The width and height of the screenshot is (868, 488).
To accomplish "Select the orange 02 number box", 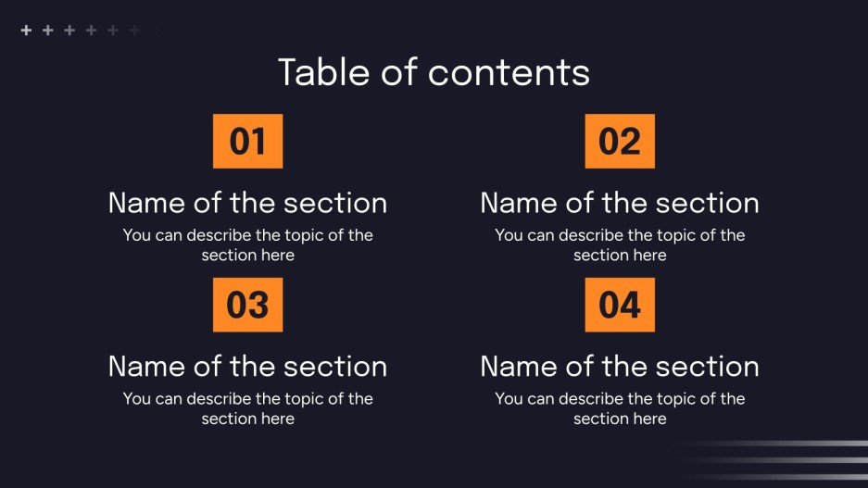I will [x=620, y=142].
